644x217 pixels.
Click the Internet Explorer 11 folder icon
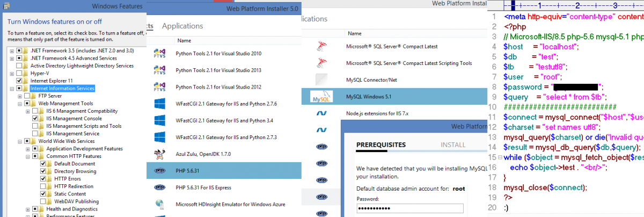26,81
